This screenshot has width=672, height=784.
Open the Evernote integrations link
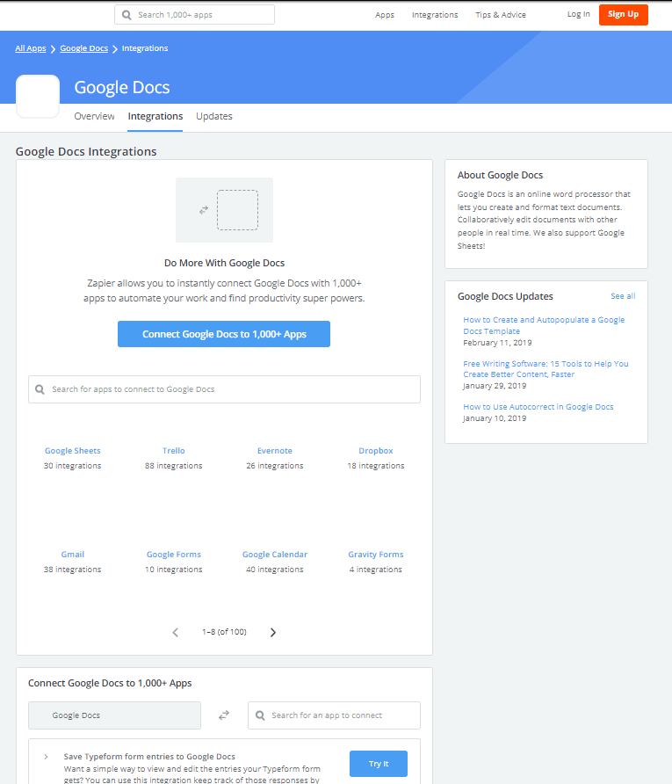pyautogui.click(x=275, y=451)
